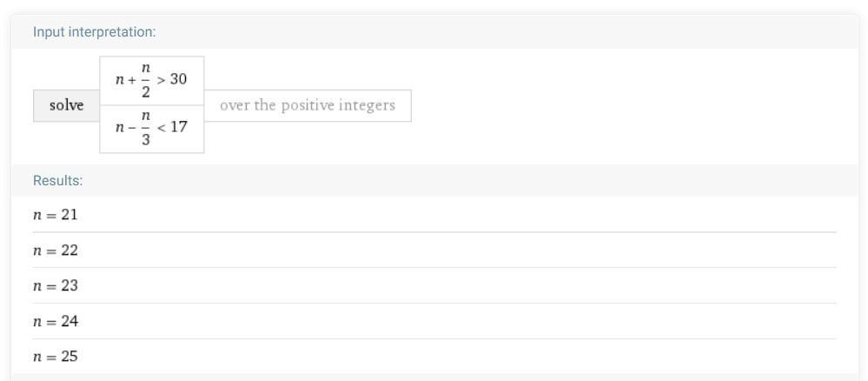Image resolution: width=868 pixels, height=381 pixels.
Task: Click the number 17 in the second inequality
Action: [179, 130]
